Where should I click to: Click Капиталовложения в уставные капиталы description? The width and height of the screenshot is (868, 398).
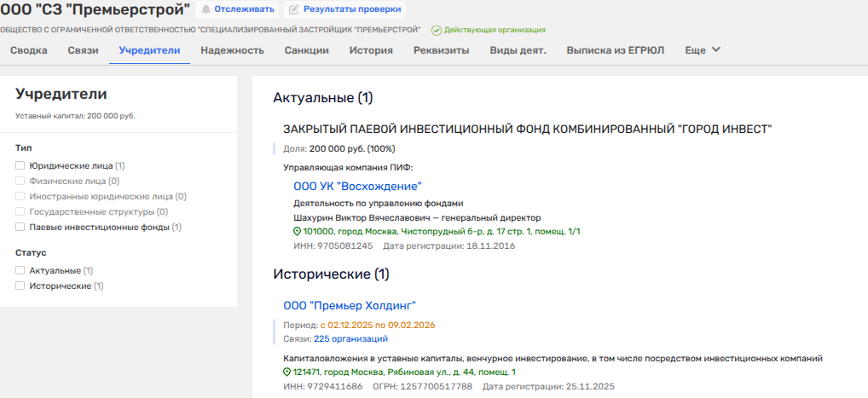553,359
